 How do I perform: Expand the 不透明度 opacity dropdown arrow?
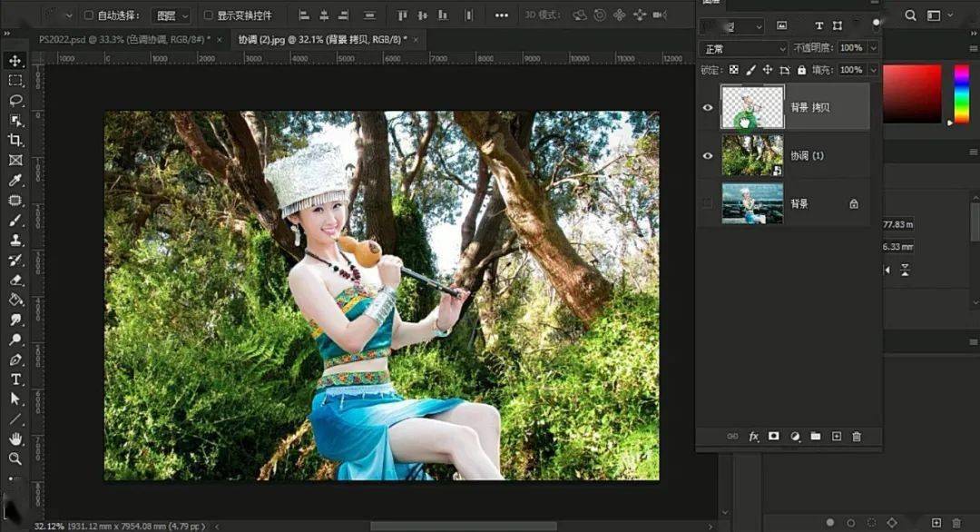[x=874, y=48]
